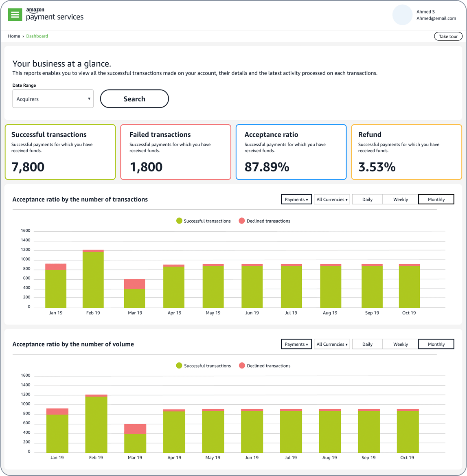Click the Ahmed@email.com account text
The width and height of the screenshot is (467, 476).
click(x=436, y=18)
